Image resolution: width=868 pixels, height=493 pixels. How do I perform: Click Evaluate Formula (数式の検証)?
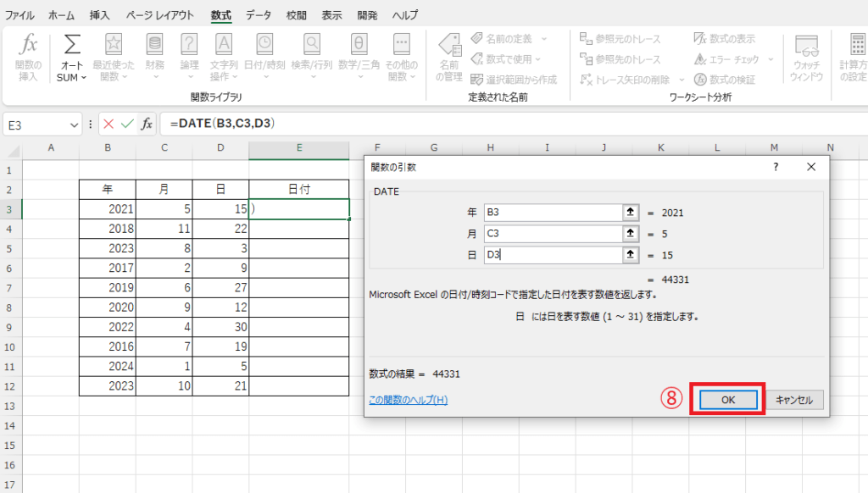point(725,80)
